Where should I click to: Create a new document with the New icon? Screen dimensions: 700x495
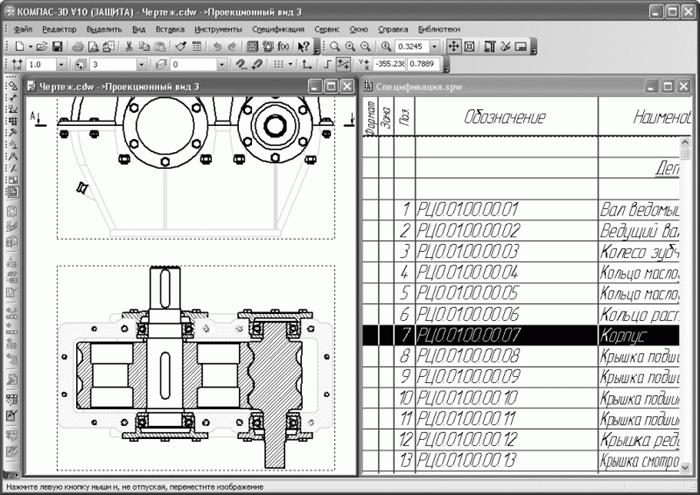pyautogui.click(x=20, y=46)
